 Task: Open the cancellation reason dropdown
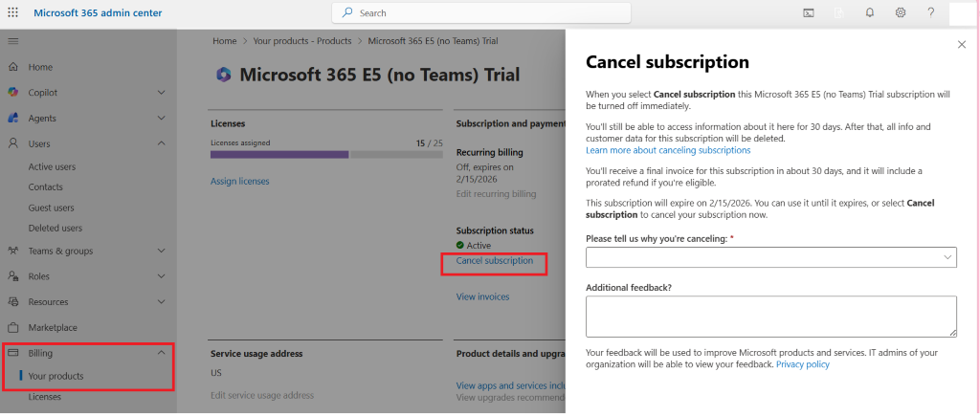[x=770, y=257]
